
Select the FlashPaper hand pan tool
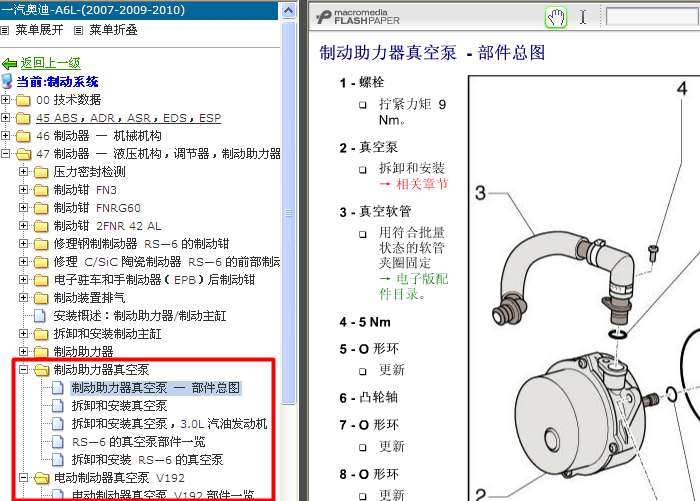(x=556, y=17)
